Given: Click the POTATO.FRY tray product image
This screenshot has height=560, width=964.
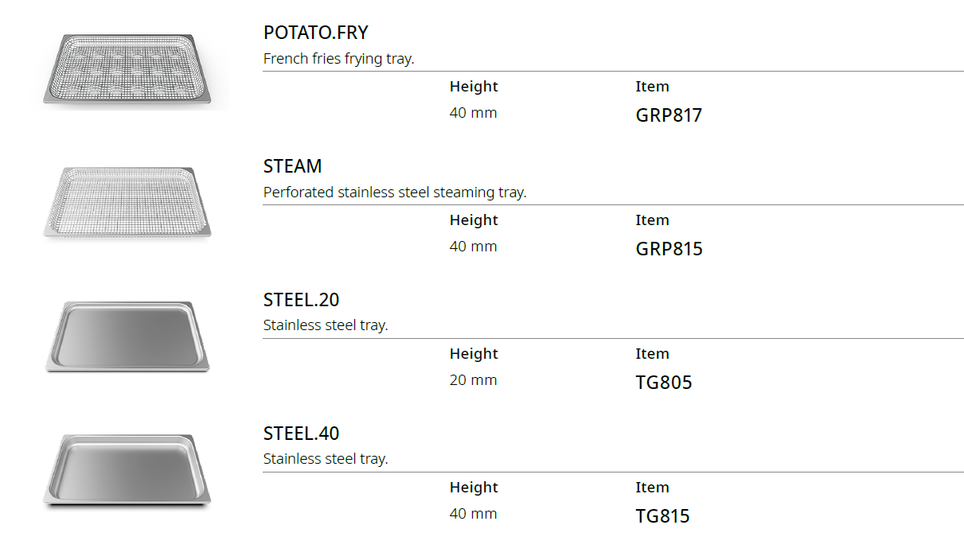Looking at the screenshot, I should coord(127,70).
